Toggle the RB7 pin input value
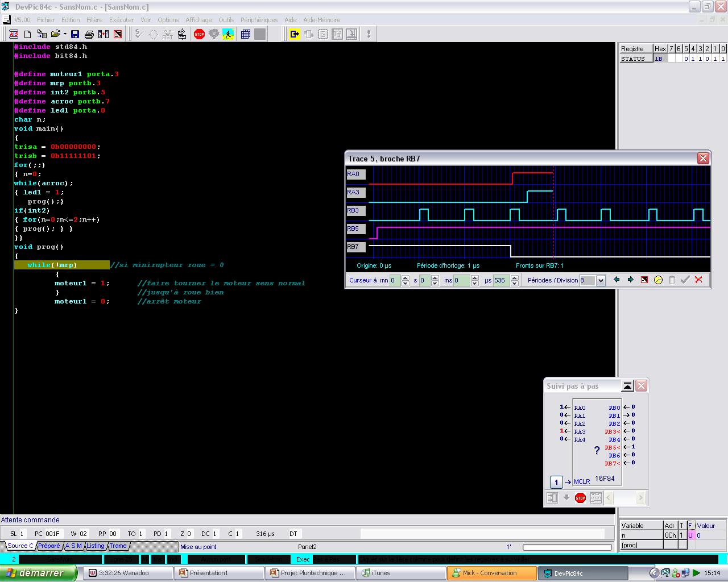Image resolution: width=728 pixels, height=582 pixels. [x=632, y=463]
